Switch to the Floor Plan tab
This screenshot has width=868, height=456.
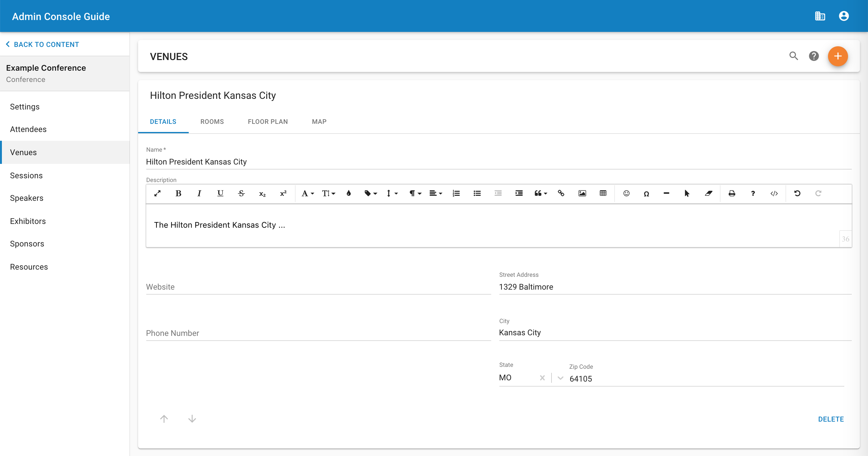[268, 122]
